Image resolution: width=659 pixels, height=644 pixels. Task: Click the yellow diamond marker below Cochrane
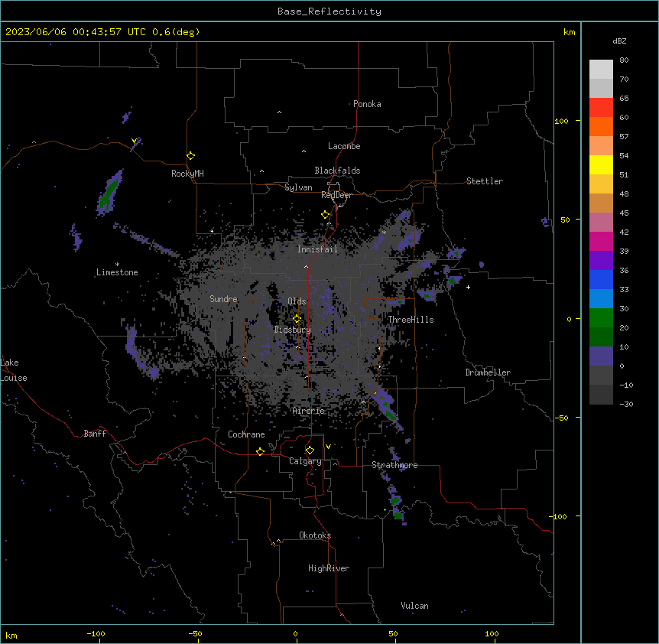click(260, 451)
